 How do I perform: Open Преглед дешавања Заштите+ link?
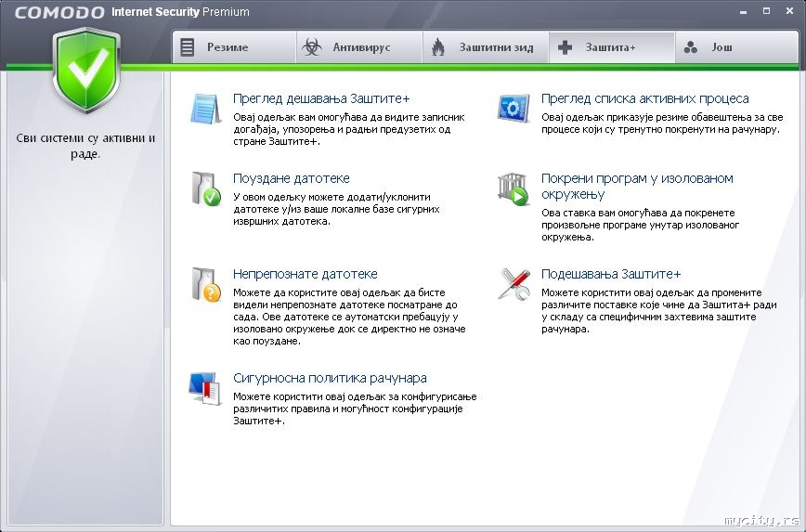pyautogui.click(x=321, y=98)
